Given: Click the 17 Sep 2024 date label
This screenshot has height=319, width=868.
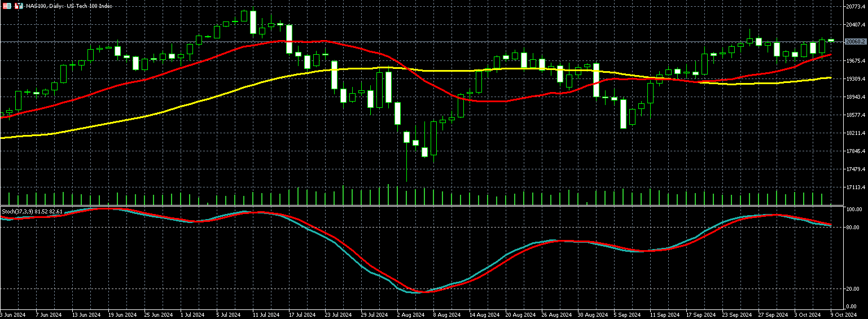Looking at the screenshot, I should [x=700, y=314].
